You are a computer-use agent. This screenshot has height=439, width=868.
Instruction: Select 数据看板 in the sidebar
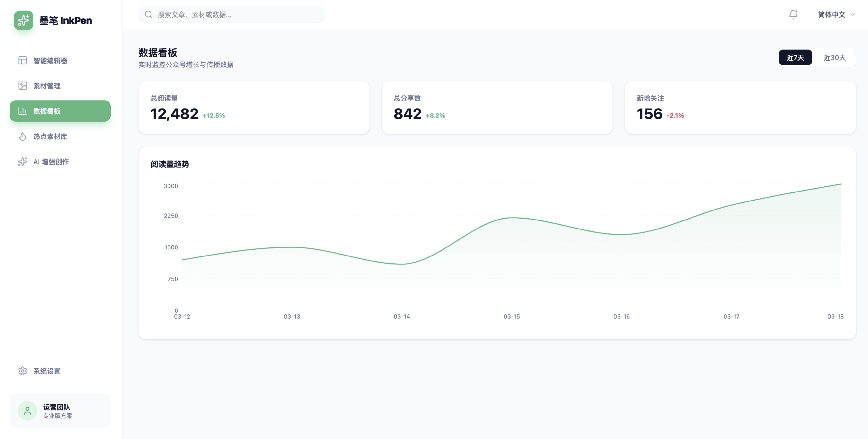(x=60, y=111)
